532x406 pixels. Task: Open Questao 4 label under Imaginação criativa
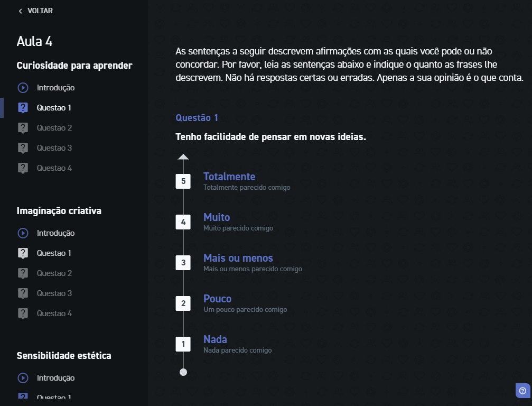tap(54, 313)
